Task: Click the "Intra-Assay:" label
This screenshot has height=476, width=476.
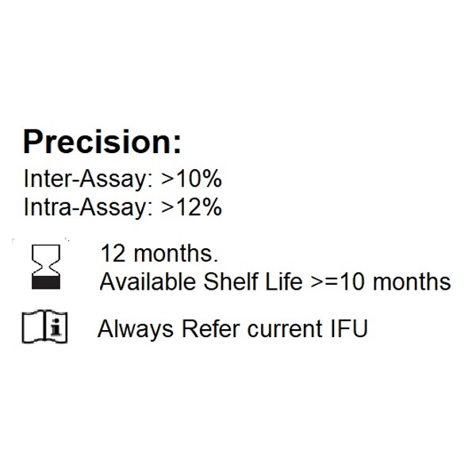Action: tap(89, 208)
